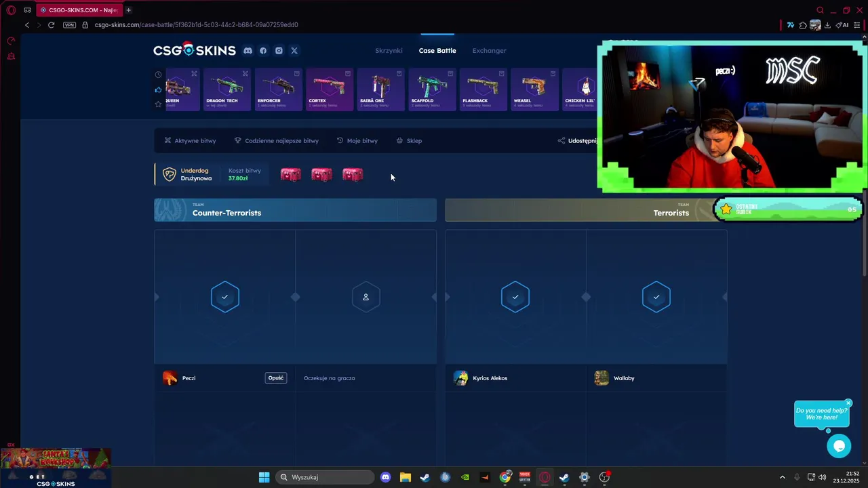Viewport: 868px width, 488px height.
Task: Open the Sklep shop link
Action: pyautogui.click(x=409, y=141)
